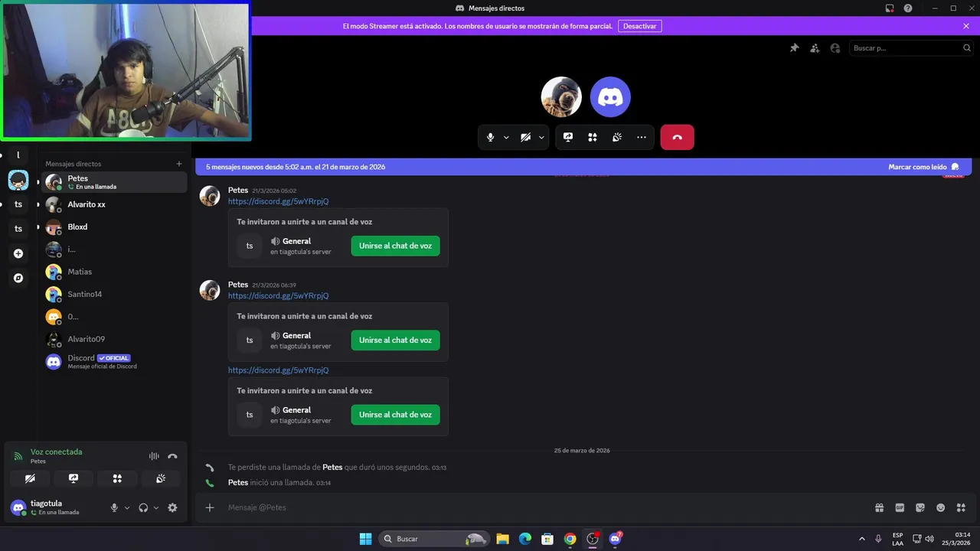Disconnect voice in Voz conectada panel
The height and width of the screenshot is (551, 980).
click(x=172, y=456)
